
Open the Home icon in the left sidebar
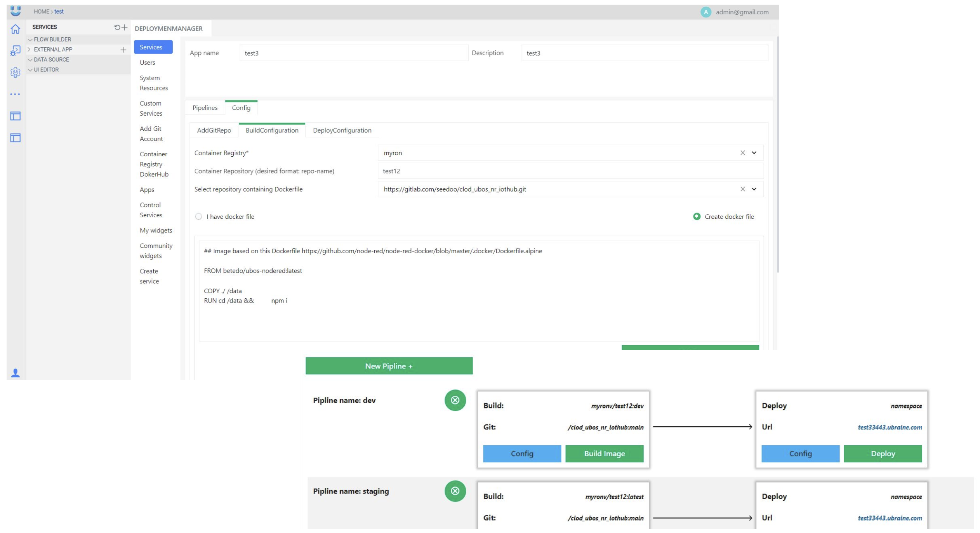15,29
